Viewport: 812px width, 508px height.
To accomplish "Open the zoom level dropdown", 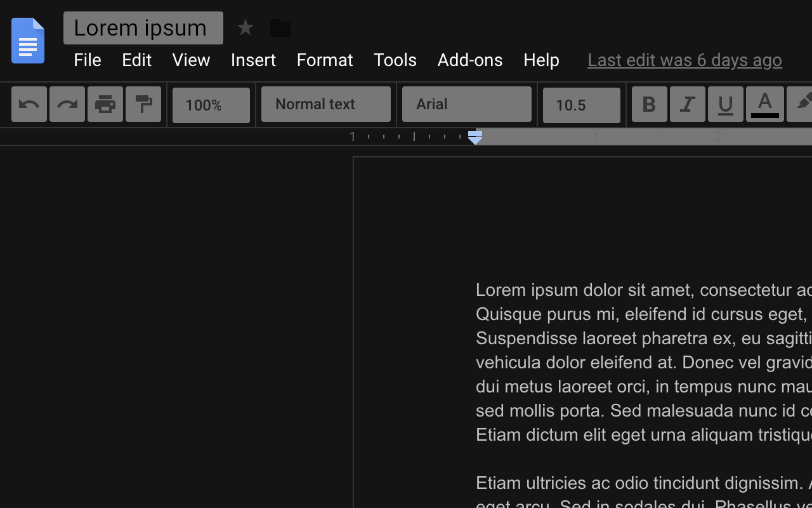I will pyautogui.click(x=211, y=105).
